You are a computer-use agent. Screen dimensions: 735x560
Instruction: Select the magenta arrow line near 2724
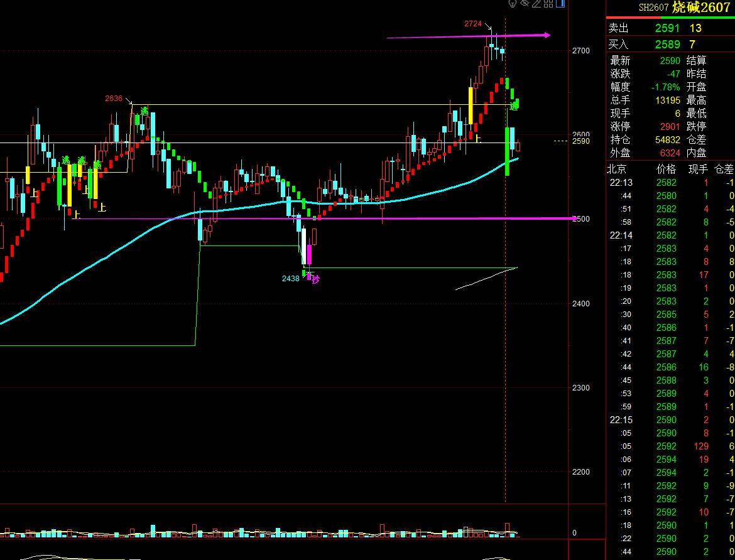pyautogui.click(x=468, y=36)
